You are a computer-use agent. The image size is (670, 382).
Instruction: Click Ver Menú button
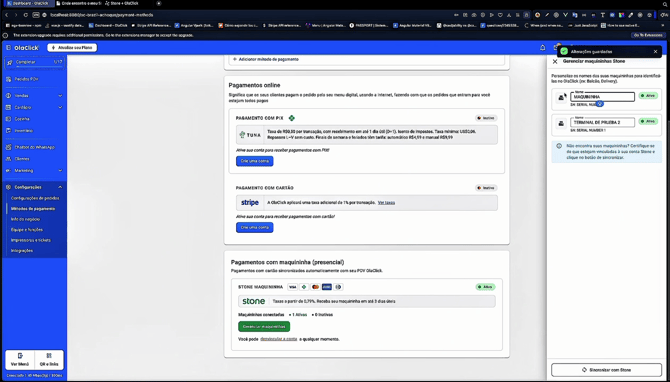click(x=20, y=360)
